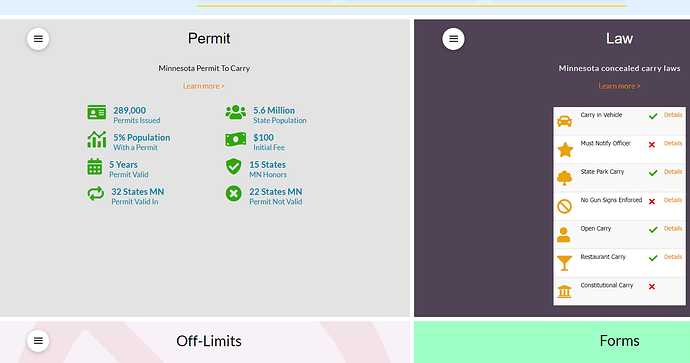This screenshot has width=690, height=363.
Task: Click the State Population people icon
Action: [236, 112]
